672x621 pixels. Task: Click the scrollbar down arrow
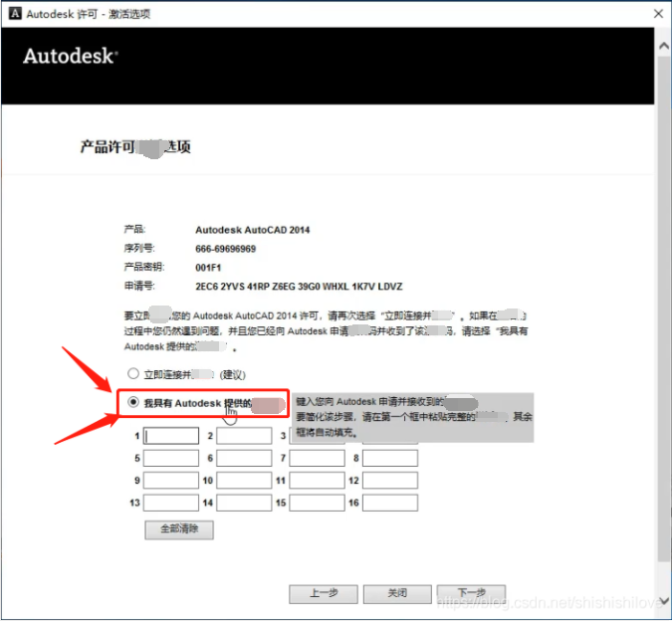point(664,600)
